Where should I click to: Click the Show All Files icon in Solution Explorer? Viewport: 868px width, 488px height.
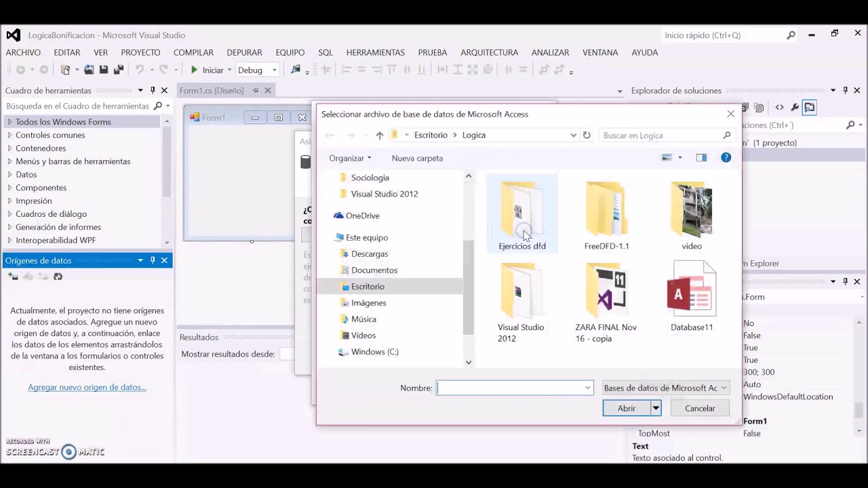coord(759,107)
